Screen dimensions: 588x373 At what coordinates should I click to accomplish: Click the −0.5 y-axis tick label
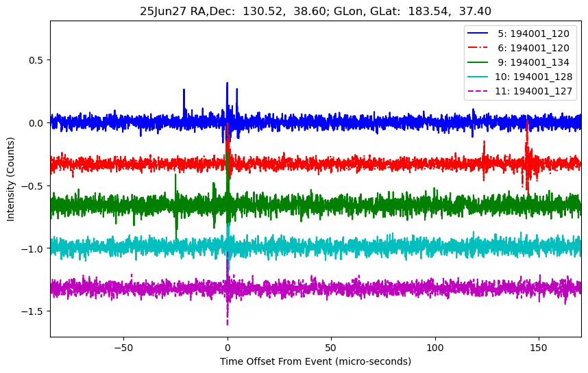(x=34, y=186)
